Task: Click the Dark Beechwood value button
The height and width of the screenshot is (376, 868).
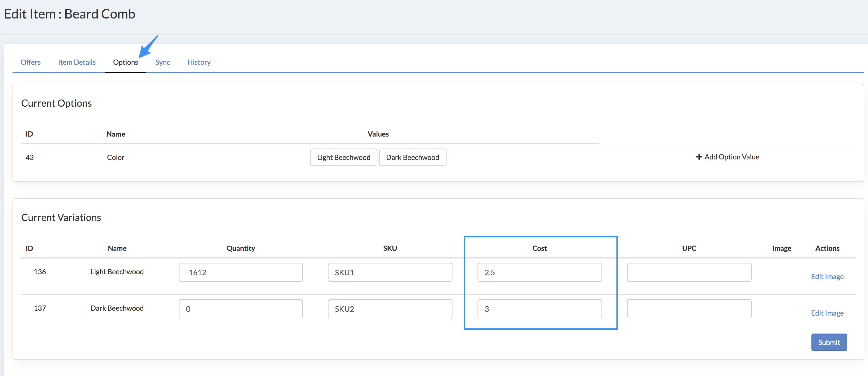Action: [413, 158]
